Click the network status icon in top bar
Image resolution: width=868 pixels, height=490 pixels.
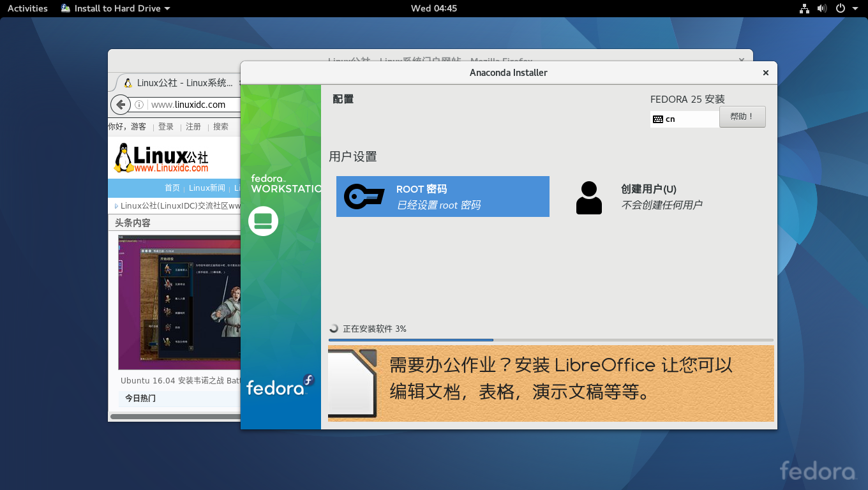tap(804, 8)
